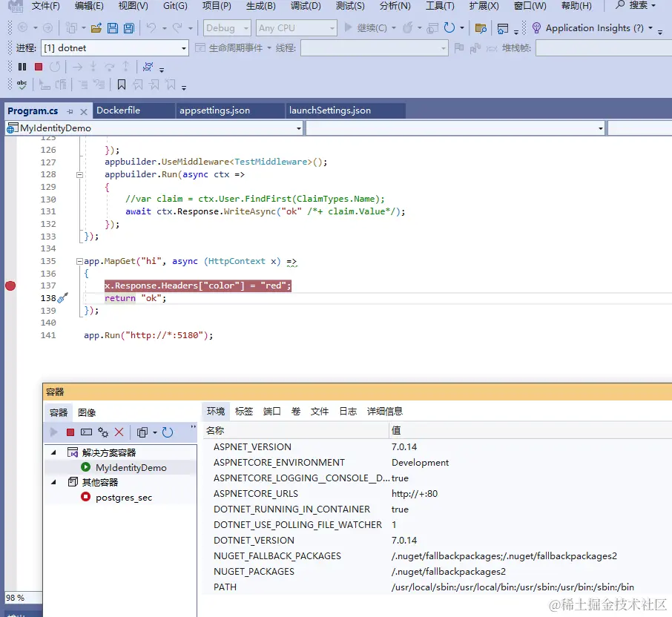Click the screwdriver quick action icon on line 138

pyautogui.click(x=62, y=298)
